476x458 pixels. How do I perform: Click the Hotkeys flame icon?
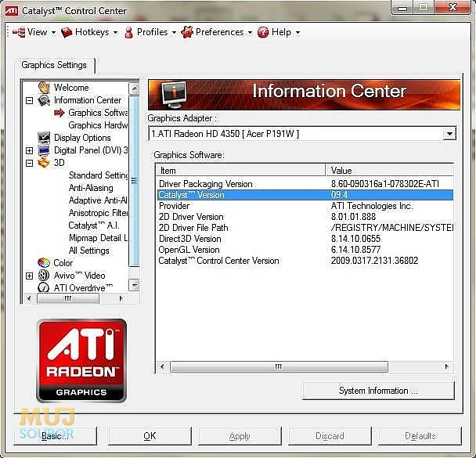tap(67, 32)
